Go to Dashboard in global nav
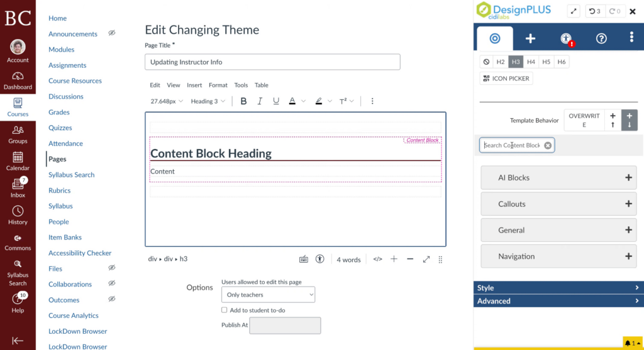644x350 pixels. pos(18,81)
